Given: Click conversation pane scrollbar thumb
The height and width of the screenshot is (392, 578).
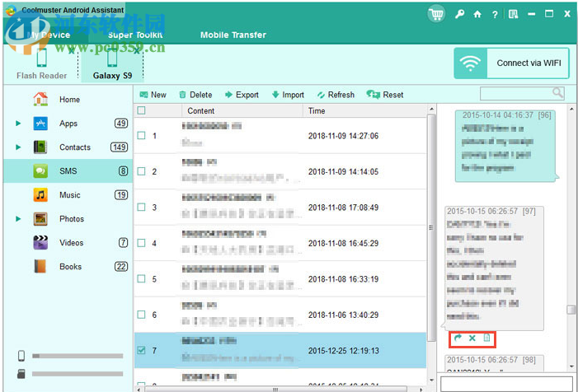Looking at the screenshot, I should (571, 310).
